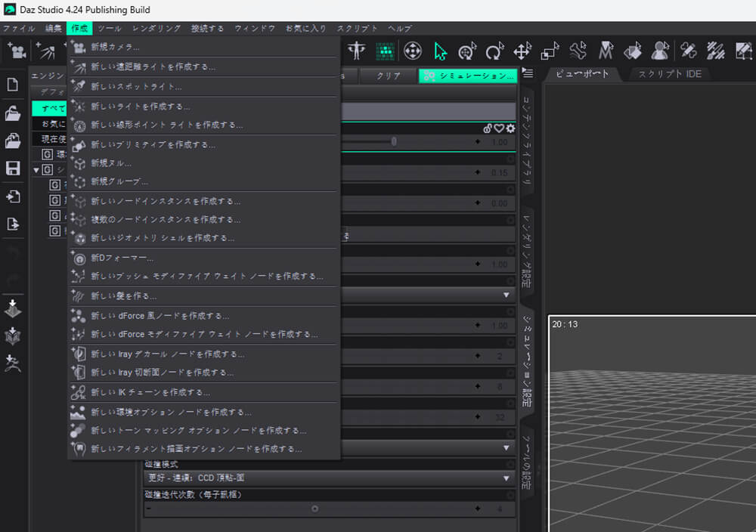756x532 pixels.
Task: Click the human figure pose toolbar icon
Action: pyautogui.click(x=357, y=51)
